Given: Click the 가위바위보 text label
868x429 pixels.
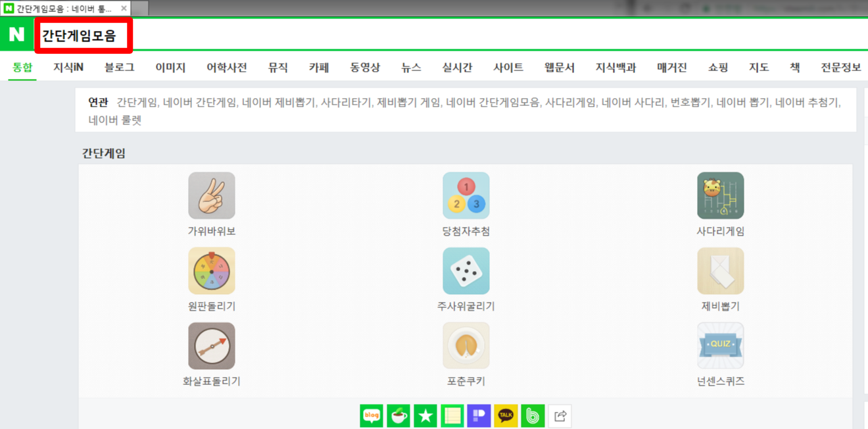Looking at the screenshot, I should pos(212,232).
